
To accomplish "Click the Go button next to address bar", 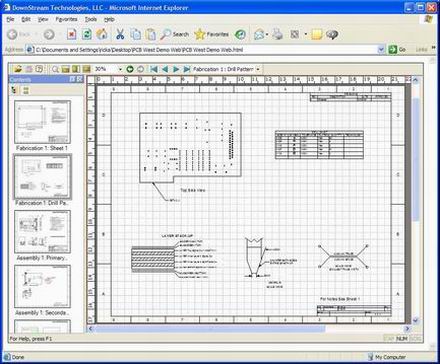I will coord(397,50).
